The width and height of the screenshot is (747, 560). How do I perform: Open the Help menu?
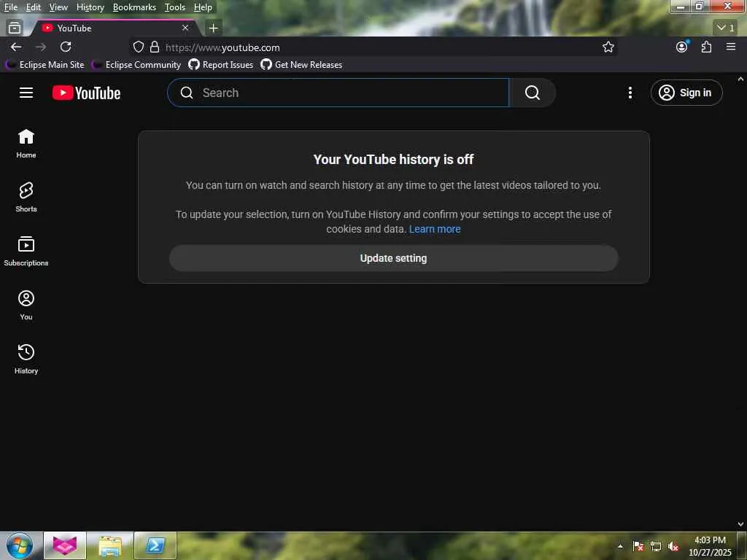click(x=203, y=7)
